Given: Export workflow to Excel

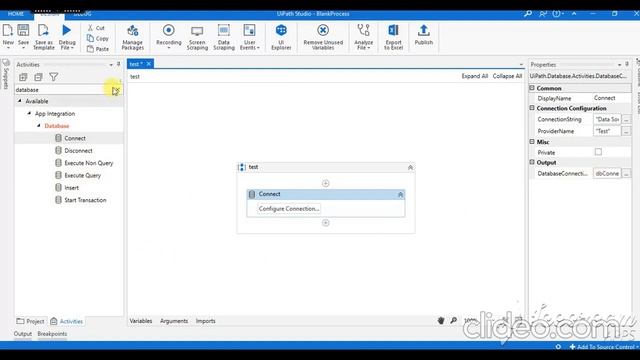Looking at the screenshot, I should (393, 36).
